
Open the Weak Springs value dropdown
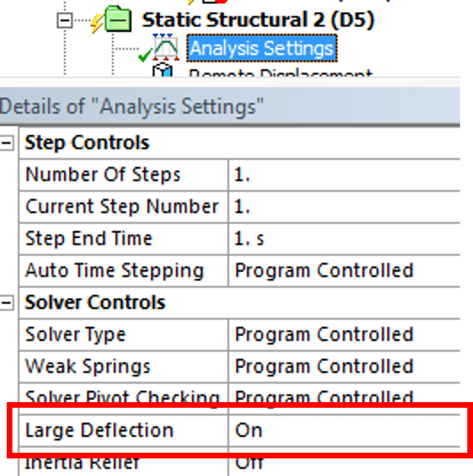[x=344, y=366]
